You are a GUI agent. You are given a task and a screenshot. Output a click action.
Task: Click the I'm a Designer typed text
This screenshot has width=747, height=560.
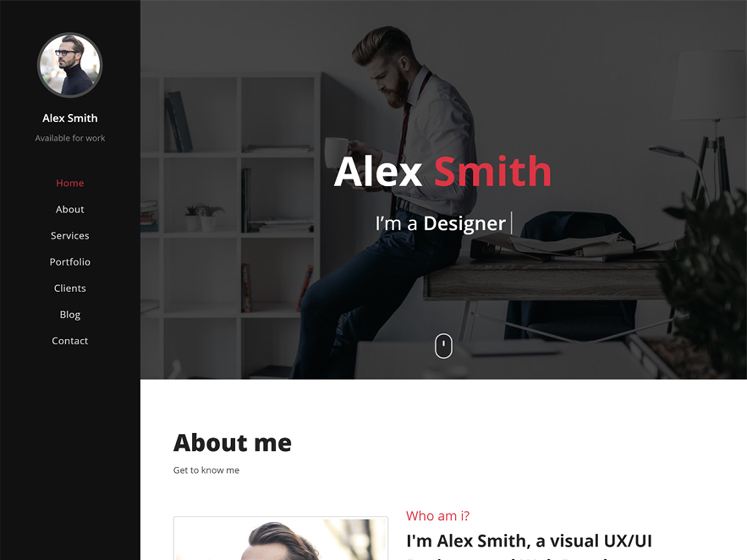(440, 224)
